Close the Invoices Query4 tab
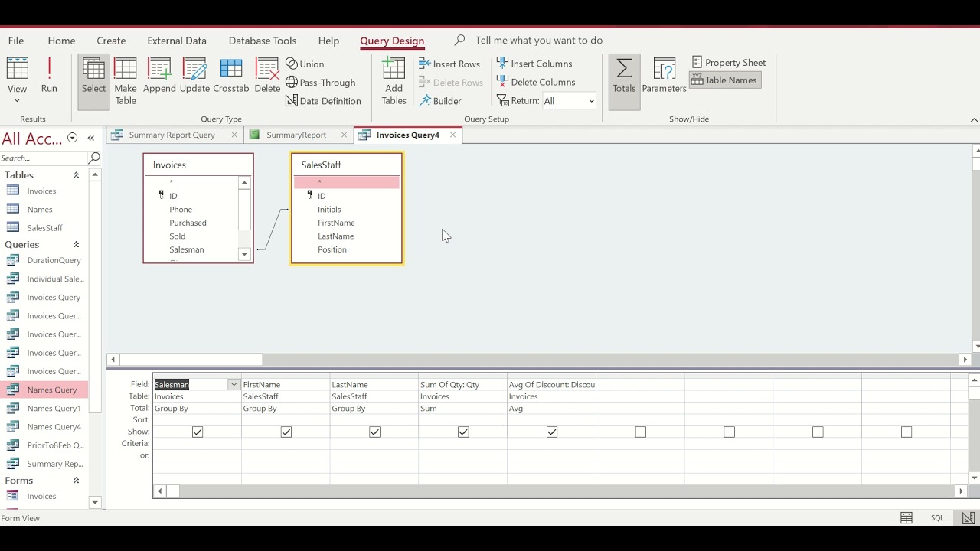 click(x=453, y=135)
